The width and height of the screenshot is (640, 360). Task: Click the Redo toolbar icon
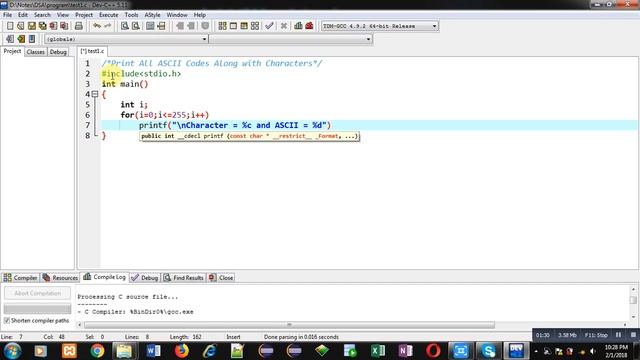(x=108, y=26)
